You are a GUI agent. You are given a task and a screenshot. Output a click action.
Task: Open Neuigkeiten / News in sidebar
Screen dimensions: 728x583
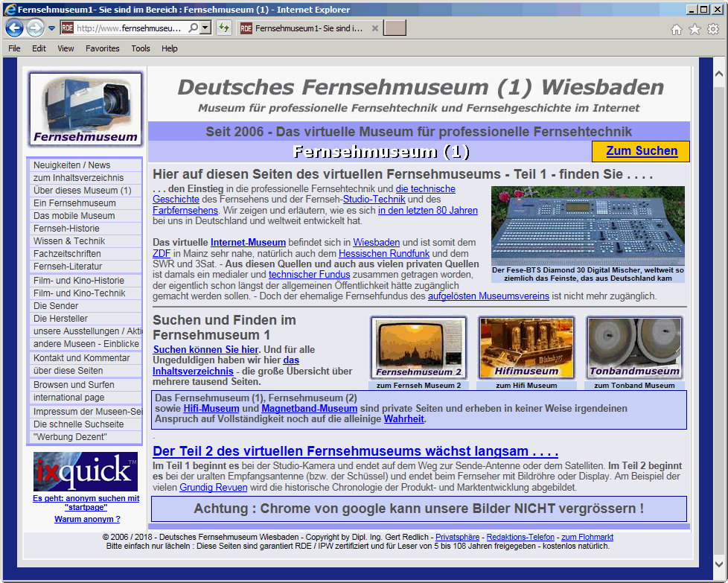86,165
